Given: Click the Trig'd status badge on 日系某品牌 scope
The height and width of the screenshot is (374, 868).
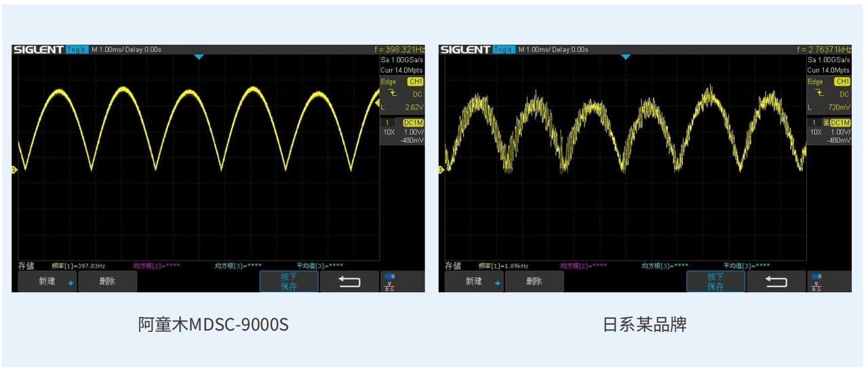Looking at the screenshot, I should 504,49.
